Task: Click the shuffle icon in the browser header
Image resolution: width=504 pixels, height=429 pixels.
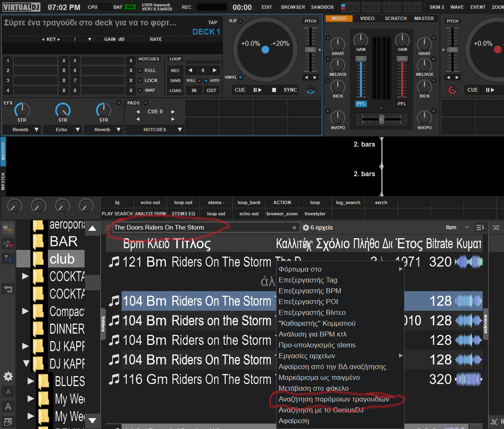Action: pos(496,227)
